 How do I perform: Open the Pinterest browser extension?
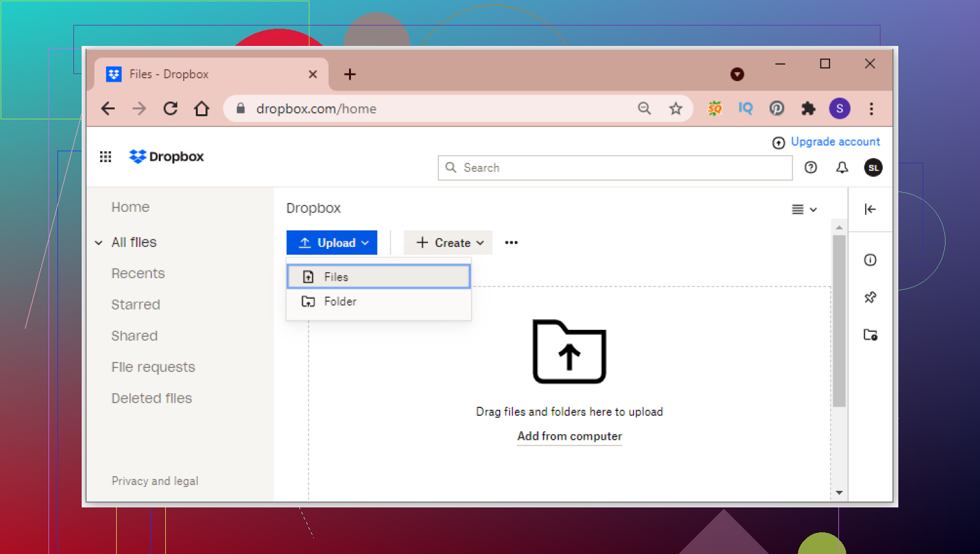(x=776, y=109)
